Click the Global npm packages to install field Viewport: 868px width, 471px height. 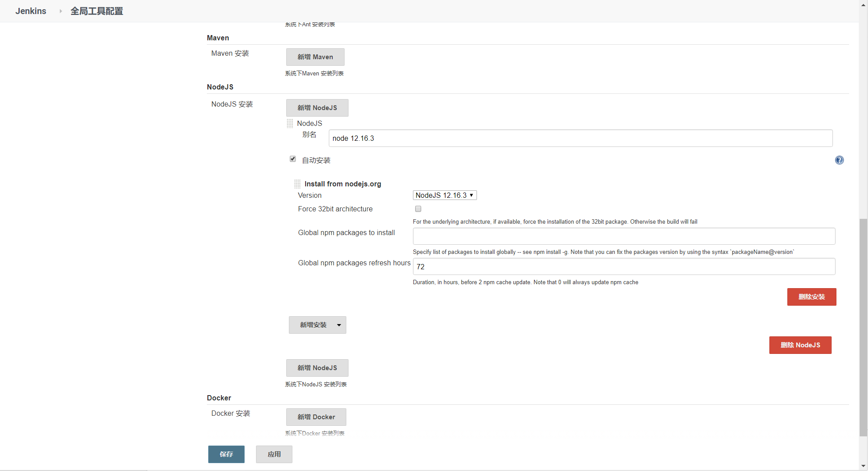point(624,236)
